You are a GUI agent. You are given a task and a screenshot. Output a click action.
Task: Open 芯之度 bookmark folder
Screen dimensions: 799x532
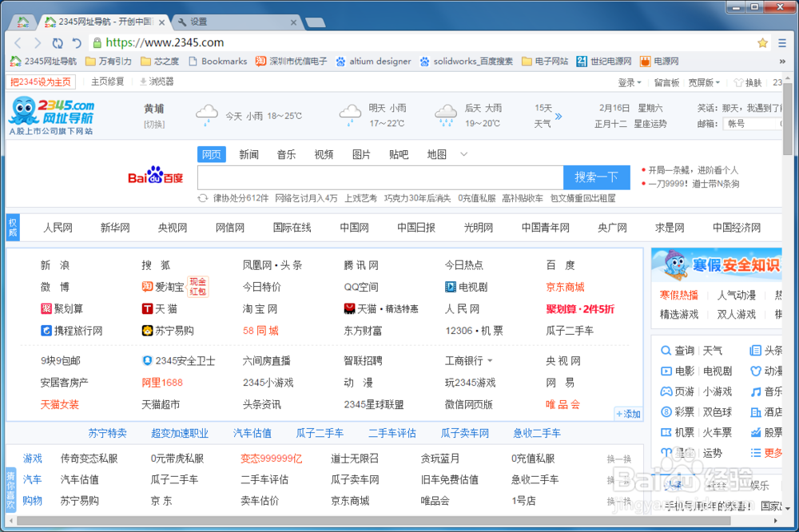coord(160,62)
